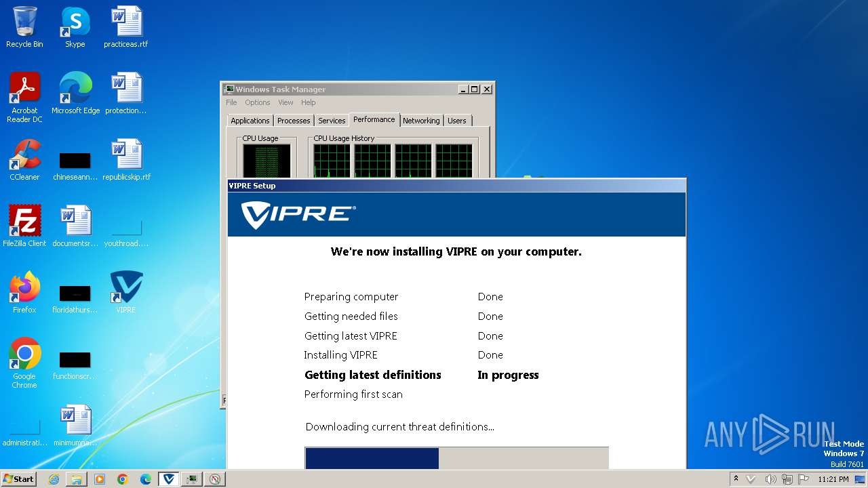Launch Google Chrome desktop shortcut
This screenshot has width=868, height=488.
click(x=24, y=363)
